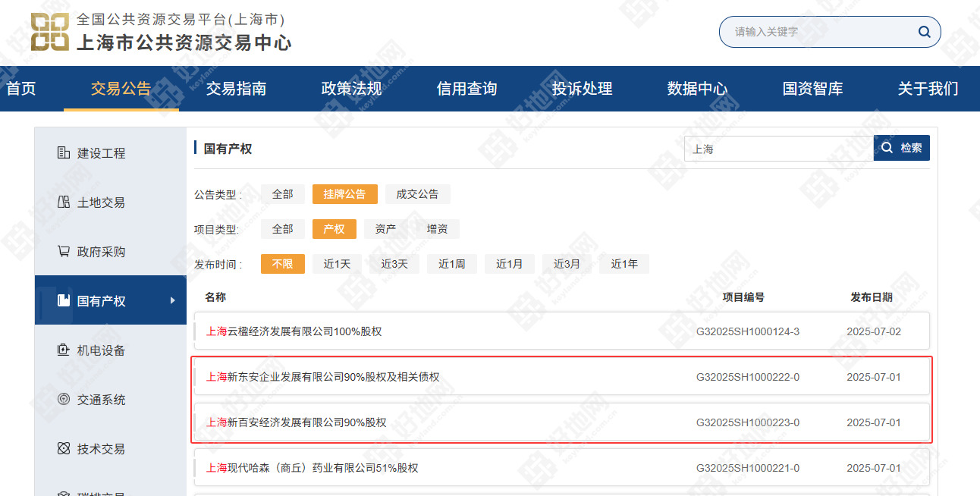The height and width of the screenshot is (496, 980).
Task: Open the 首页 navigation tab
Action: [20, 89]
